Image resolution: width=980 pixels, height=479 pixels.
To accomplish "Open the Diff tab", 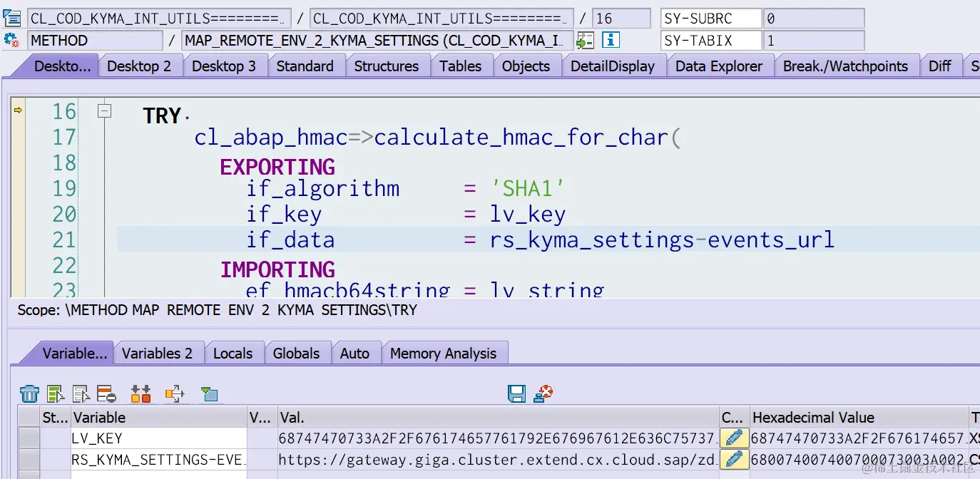I will [x=940, y=66].
